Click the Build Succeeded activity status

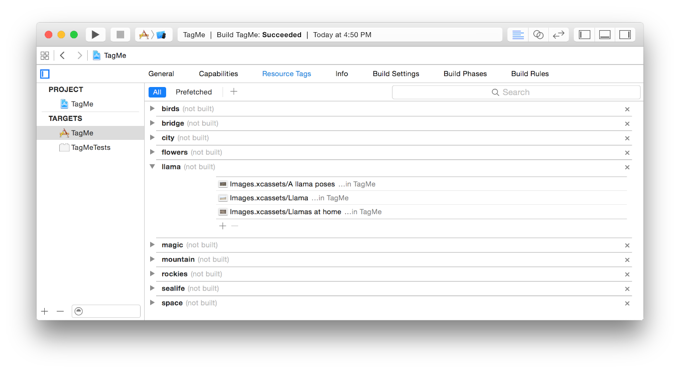click(x=340, y=35)
